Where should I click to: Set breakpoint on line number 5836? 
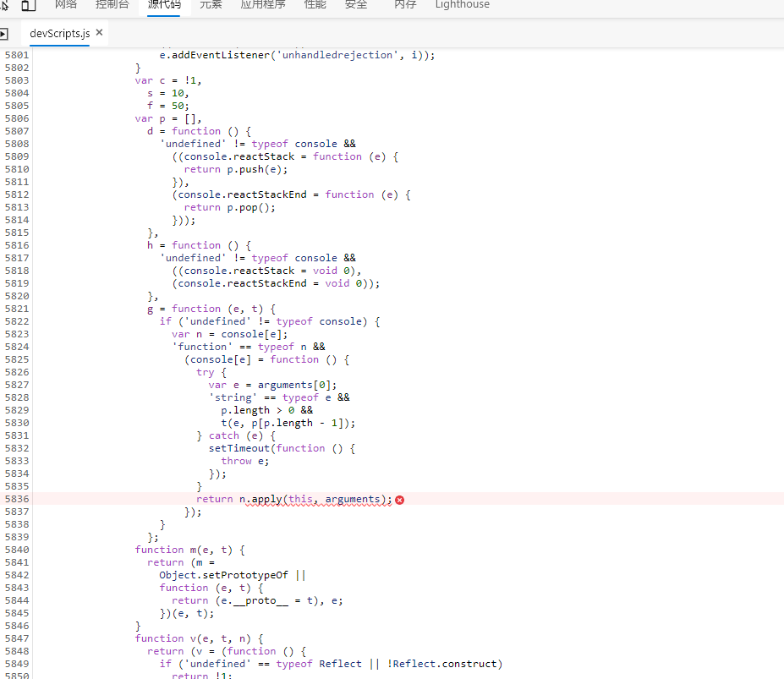pos(17,499)
